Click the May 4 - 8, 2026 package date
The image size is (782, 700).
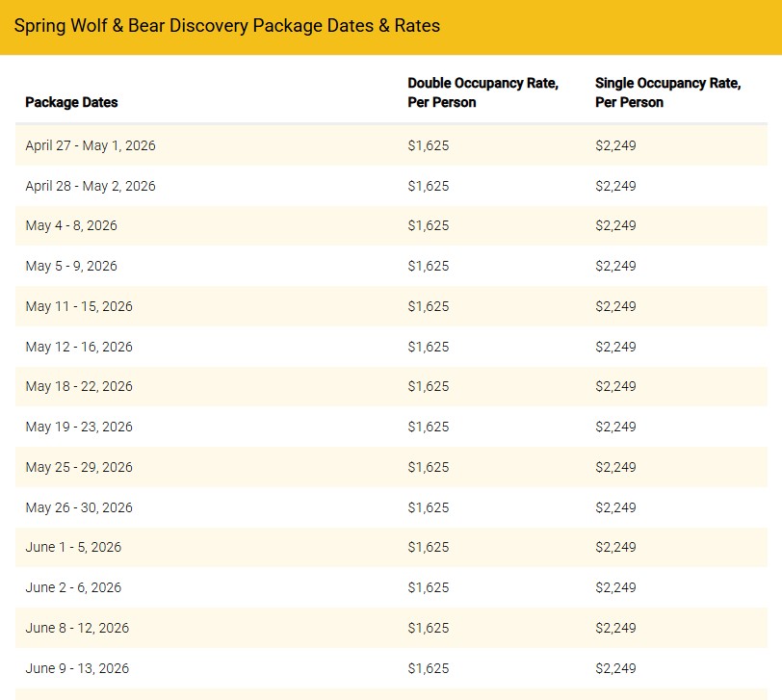71,225
